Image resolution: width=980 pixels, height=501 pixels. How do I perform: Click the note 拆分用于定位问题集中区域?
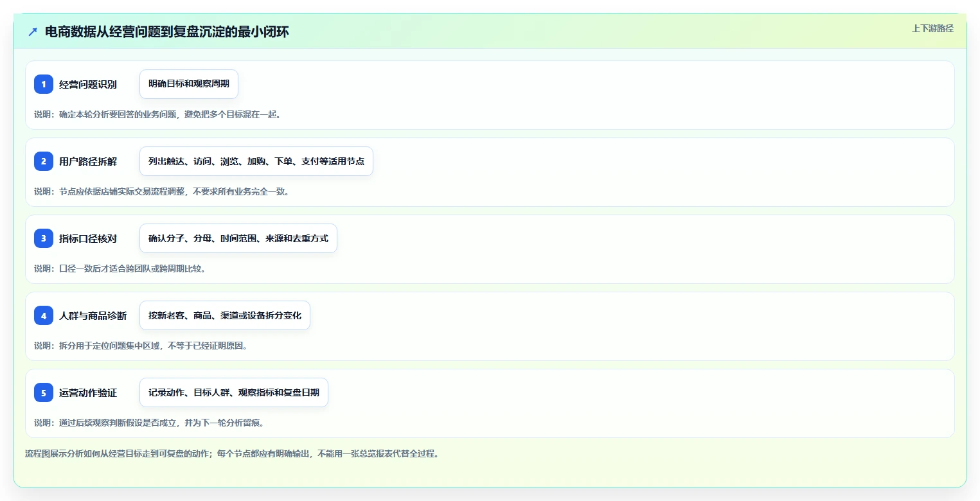pyautogui.click(x=141, y=346)
